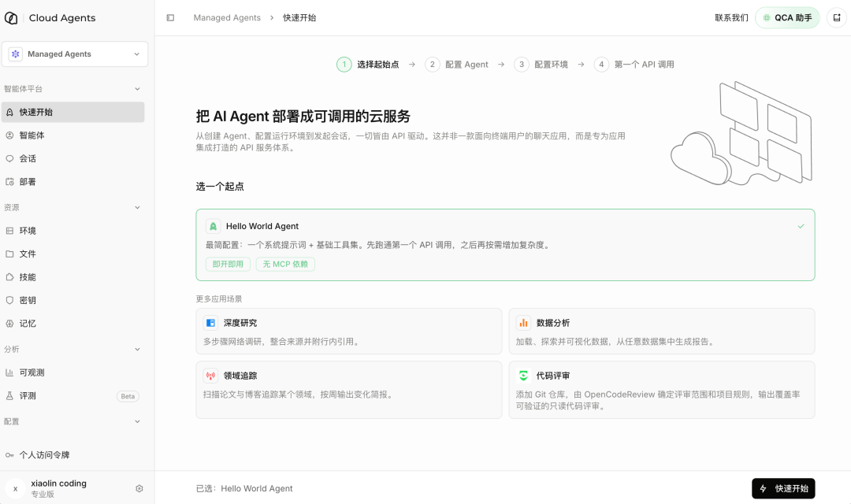Screen dimensions: 851x504
Task: Go to step 2 配置 Agent
Action: click(456, 65)
